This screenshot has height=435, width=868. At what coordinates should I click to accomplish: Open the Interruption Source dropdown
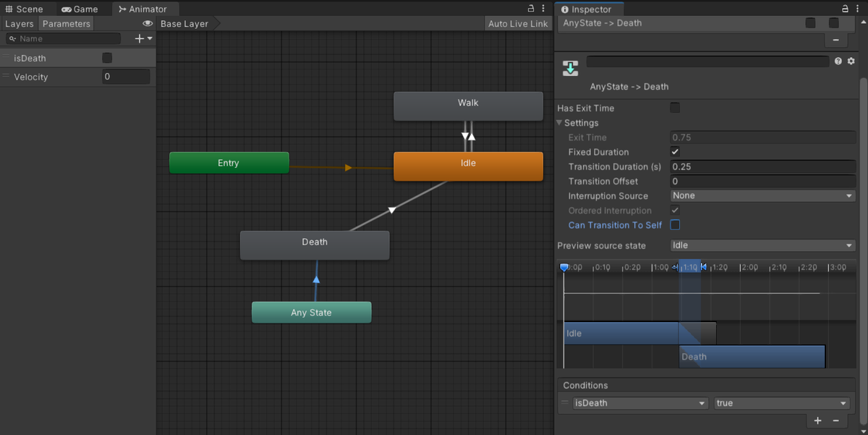(x=763, y=195)
